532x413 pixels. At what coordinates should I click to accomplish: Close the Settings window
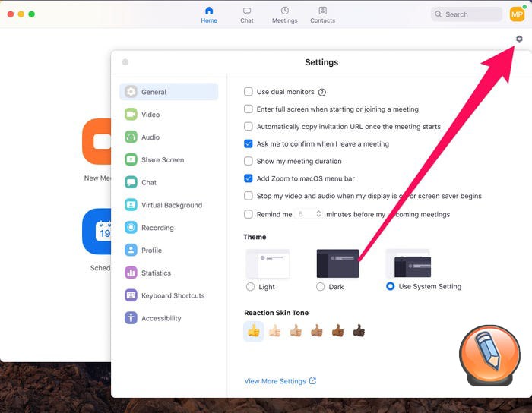point(125,62)
